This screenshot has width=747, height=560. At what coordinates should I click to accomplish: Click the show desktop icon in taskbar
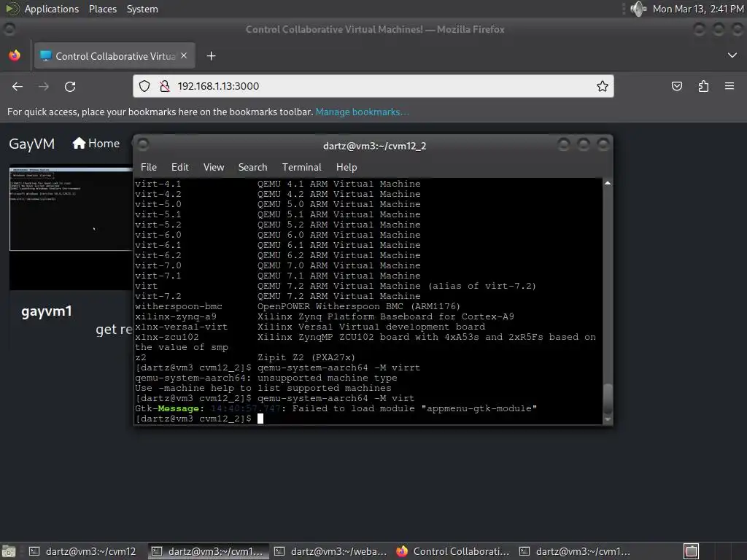tap(9, 551)
